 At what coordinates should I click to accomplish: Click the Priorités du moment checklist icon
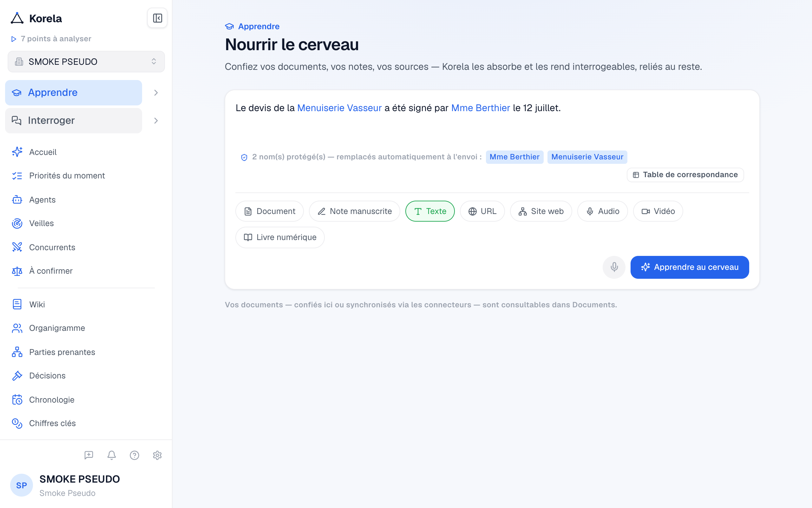17,176
